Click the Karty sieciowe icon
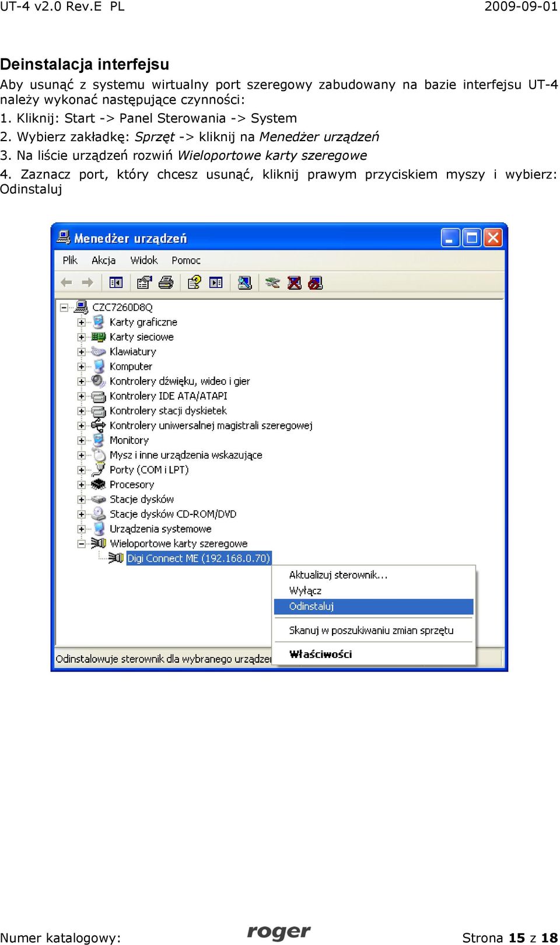This screenshot has width=560, height=945. (99, 337)
